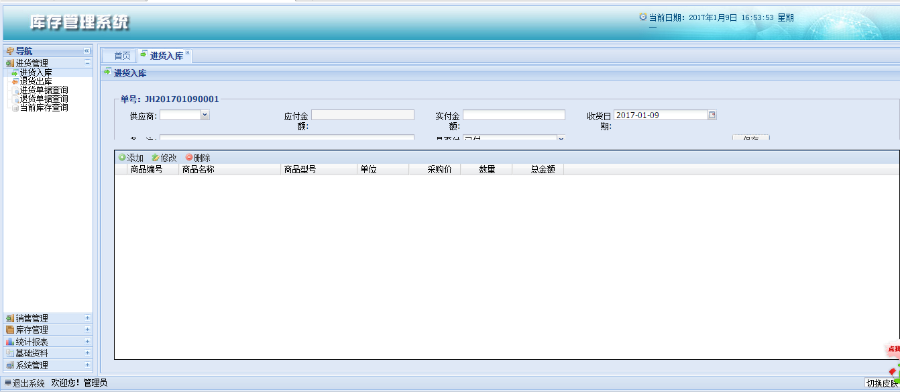
Task: Expand the 统计报表 section
Action: click(87, 341)
